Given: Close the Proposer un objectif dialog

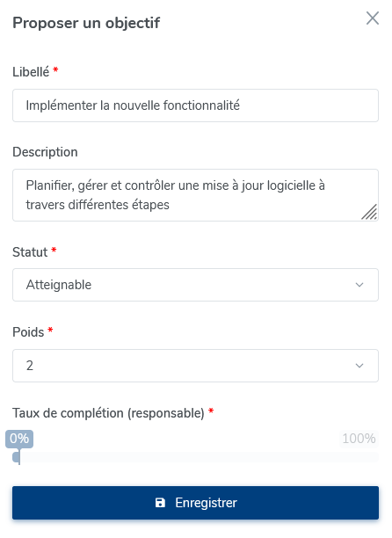Looking at the screenshot, I should [x=372, y=18].
